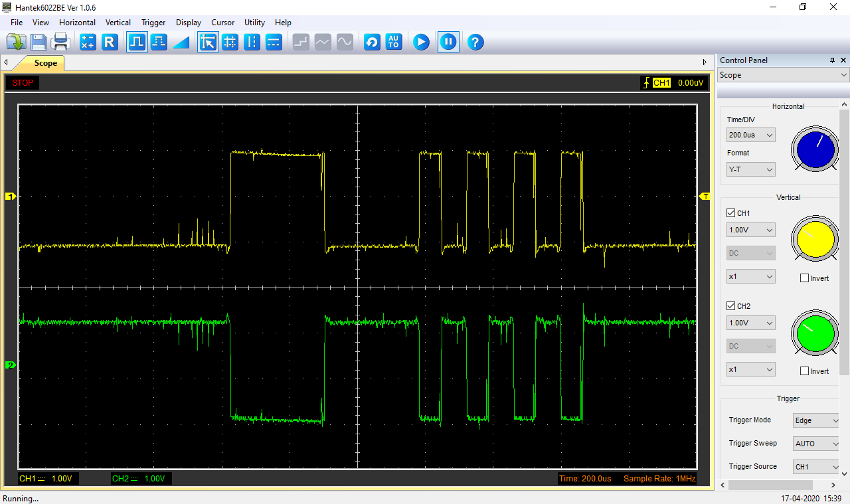This screenshot has height=504, width=850.
Task: Select the vertical cursor lines icon
Action: coord(252,42)
